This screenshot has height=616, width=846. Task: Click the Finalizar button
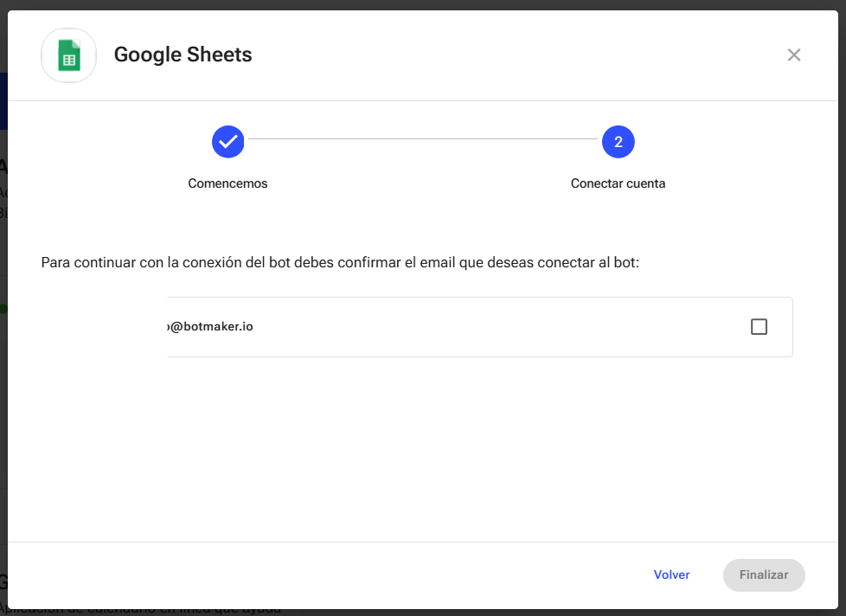tap(764, 575)
